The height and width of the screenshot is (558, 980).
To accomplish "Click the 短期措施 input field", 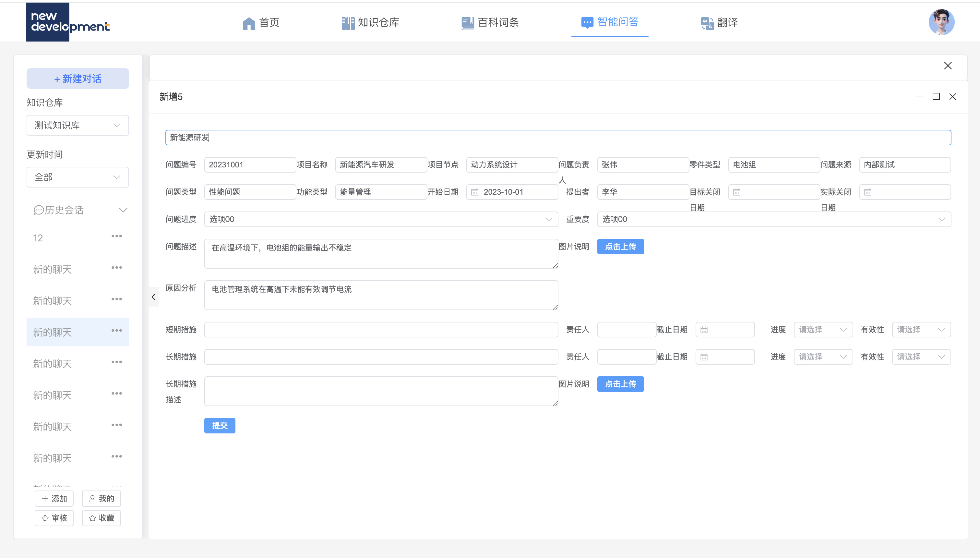I will point(380,329).
